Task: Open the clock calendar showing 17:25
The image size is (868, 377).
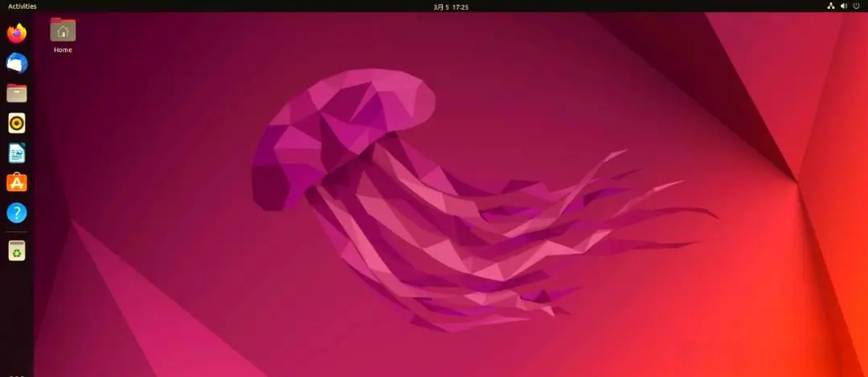Action: [x=451, y=6]
